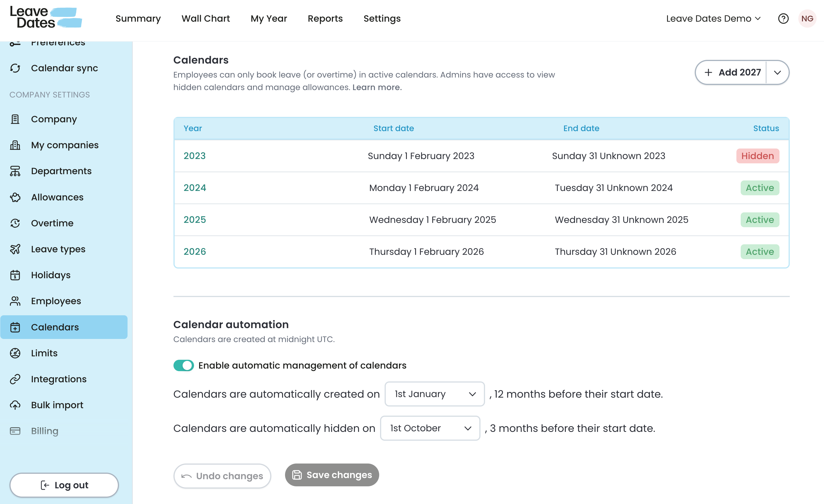
Task: Click the Active status badge for 2026
Action: pos(760,252)
